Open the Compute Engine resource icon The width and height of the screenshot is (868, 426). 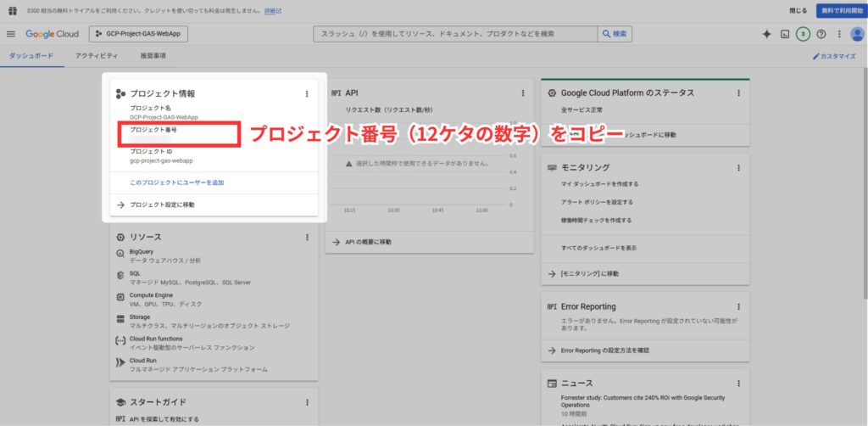[x=120, y=297]
